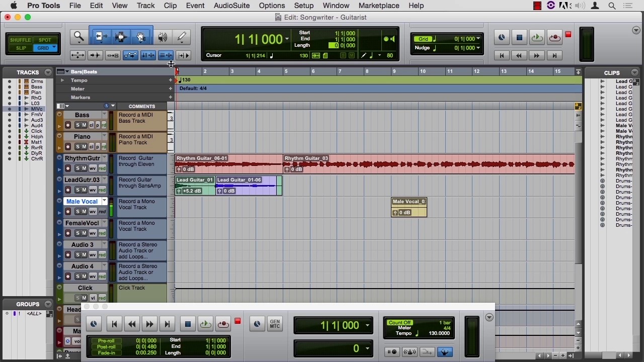The image size is (644, 362).
Task: Open the Marketplace menu
Action: click(x=379, y=6)
